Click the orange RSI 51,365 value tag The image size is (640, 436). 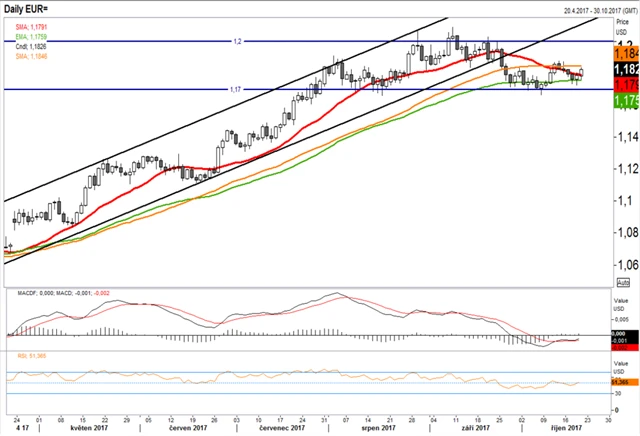click(x=625, y=382)
